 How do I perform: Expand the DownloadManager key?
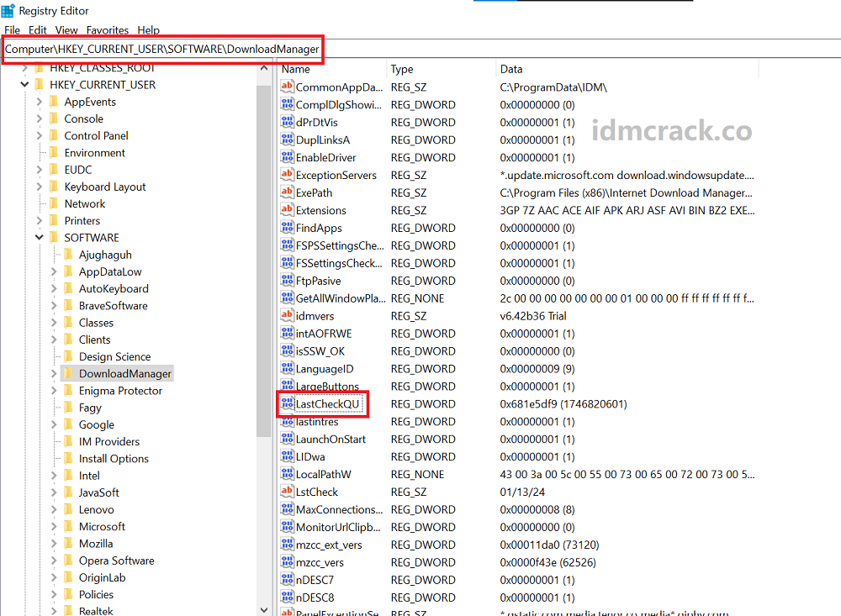click(x=54, y=373)
